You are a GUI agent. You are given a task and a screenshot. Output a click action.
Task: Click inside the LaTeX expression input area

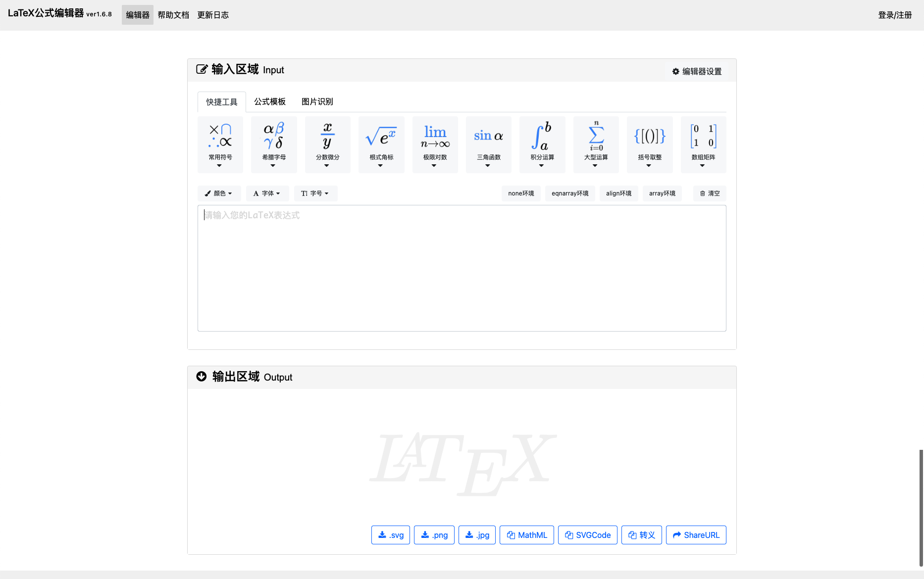click(x=462, y=268)
